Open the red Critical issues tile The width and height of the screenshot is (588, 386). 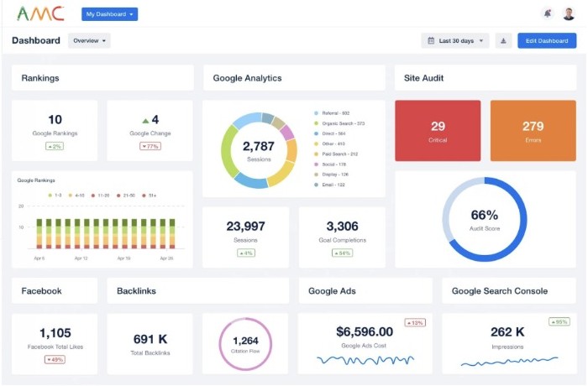click(438, 130)
